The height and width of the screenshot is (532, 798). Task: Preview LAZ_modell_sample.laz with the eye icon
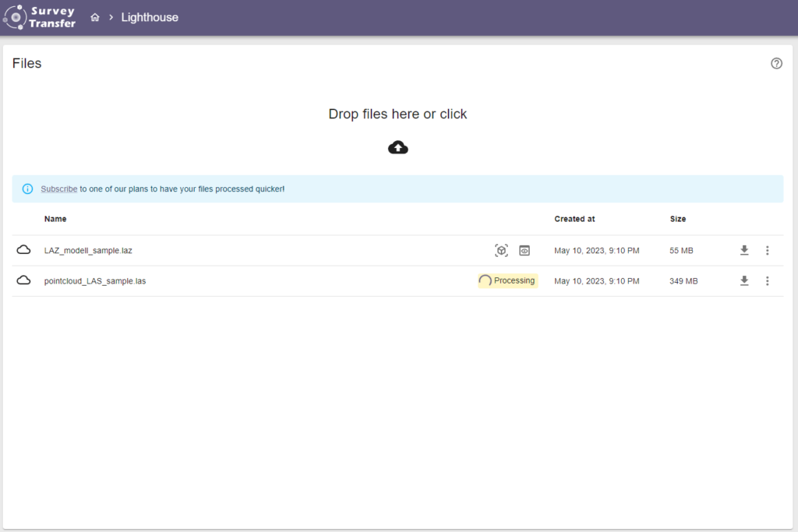tap(524, 250)
